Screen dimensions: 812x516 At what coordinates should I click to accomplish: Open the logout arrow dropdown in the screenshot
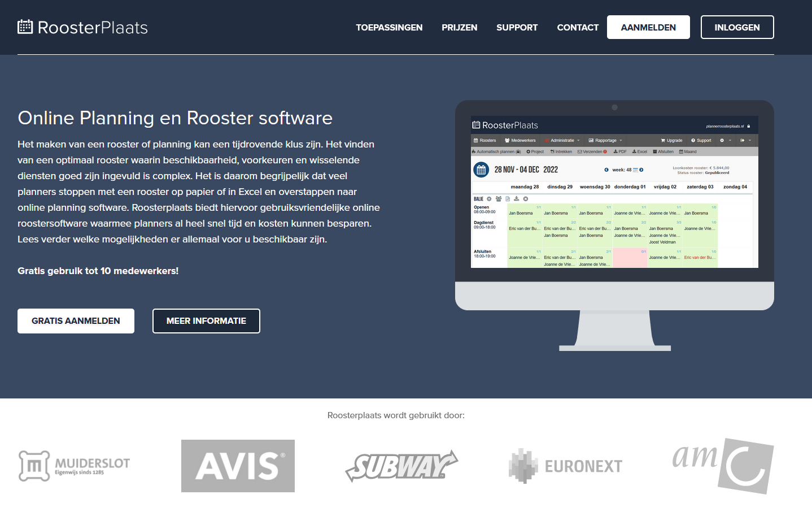coord(746,140)
